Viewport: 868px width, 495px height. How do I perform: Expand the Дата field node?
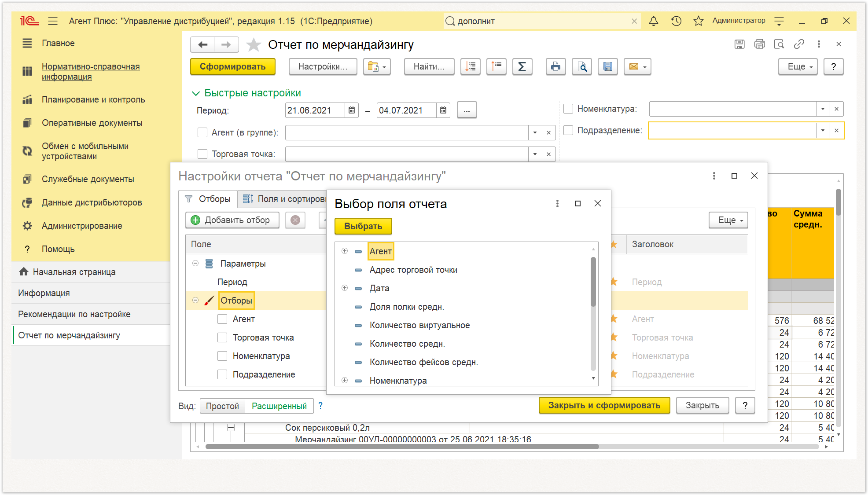point(345,288)
